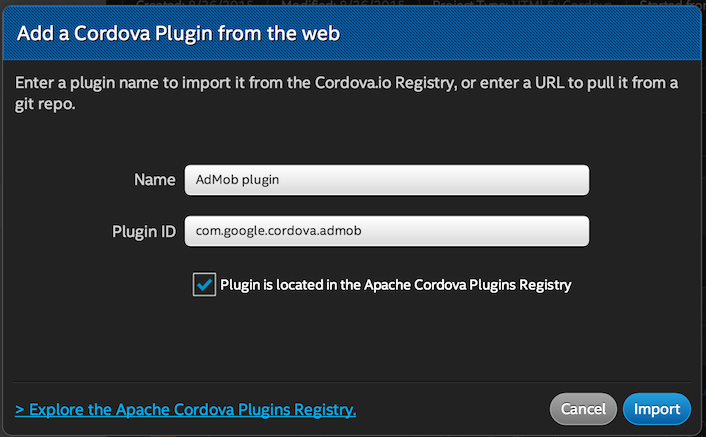Click the dialog title 'Add a Cordova Plugin'
The width and height of the screenshot is (706, 437).
click(x=179, y=34)
